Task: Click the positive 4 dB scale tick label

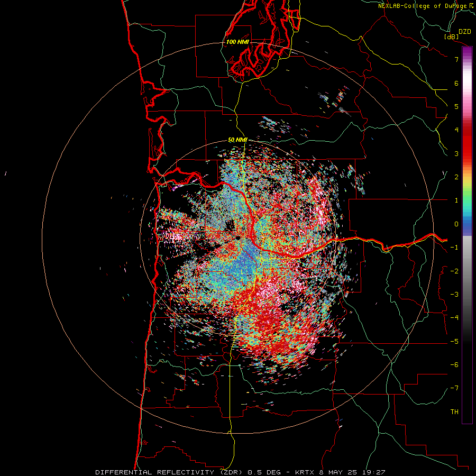Action: 456,130
